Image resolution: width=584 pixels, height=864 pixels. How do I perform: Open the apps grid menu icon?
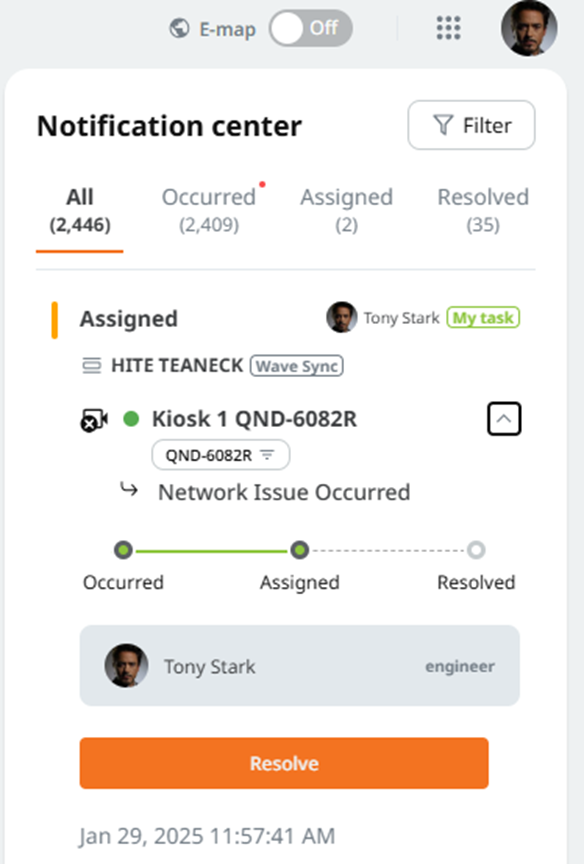(x=448, y=28)
